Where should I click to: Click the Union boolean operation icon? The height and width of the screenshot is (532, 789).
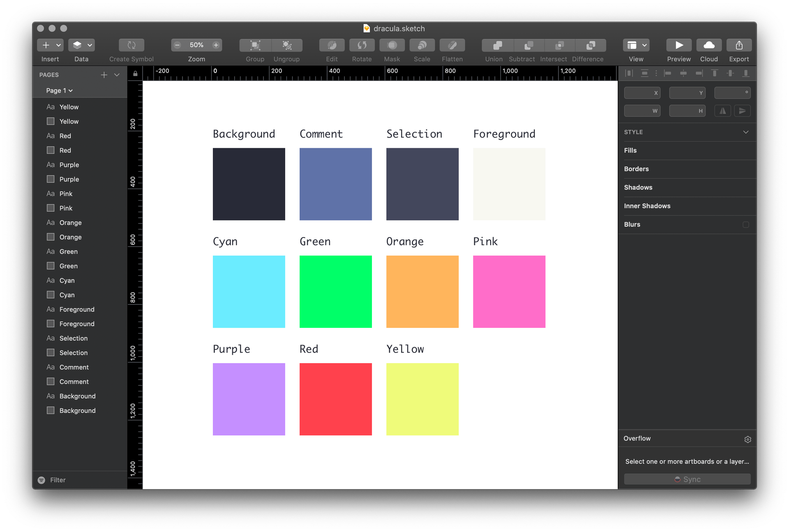coord(497,45)
